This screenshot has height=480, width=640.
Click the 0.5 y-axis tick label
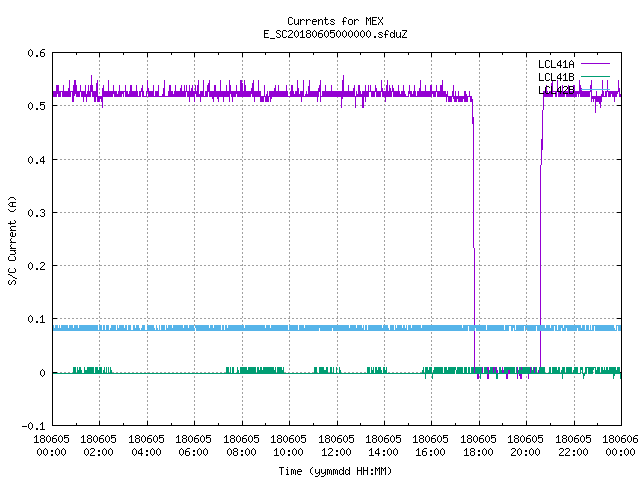pyautogui.click(x=36, y=106)
